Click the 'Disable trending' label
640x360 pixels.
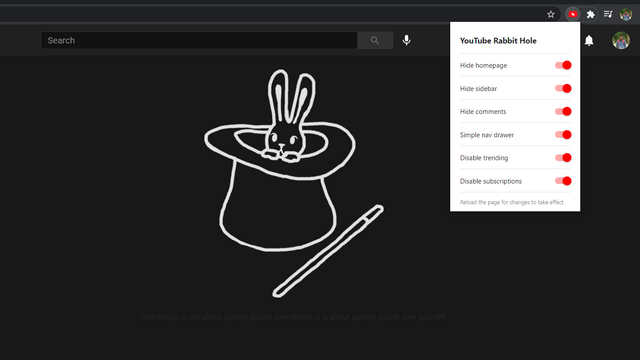pyautogui.click(x=484, y=158)
